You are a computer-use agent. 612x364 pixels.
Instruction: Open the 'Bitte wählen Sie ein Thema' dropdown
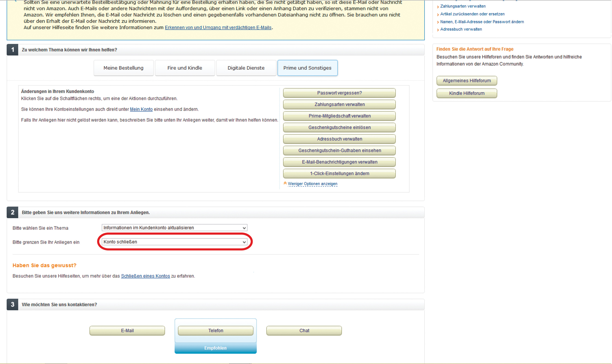tap(174, 228)
